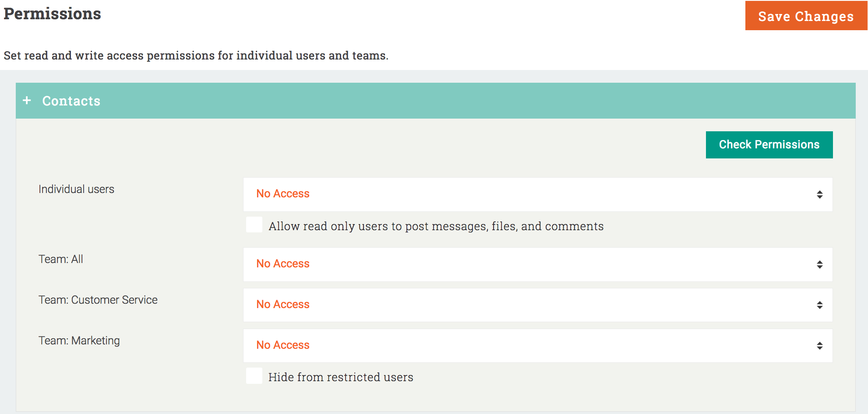The height and width of the screenshot is (414, 868).
Task: Click the 'Hide from restricted users' label
Action: click(x=341, y=377)
